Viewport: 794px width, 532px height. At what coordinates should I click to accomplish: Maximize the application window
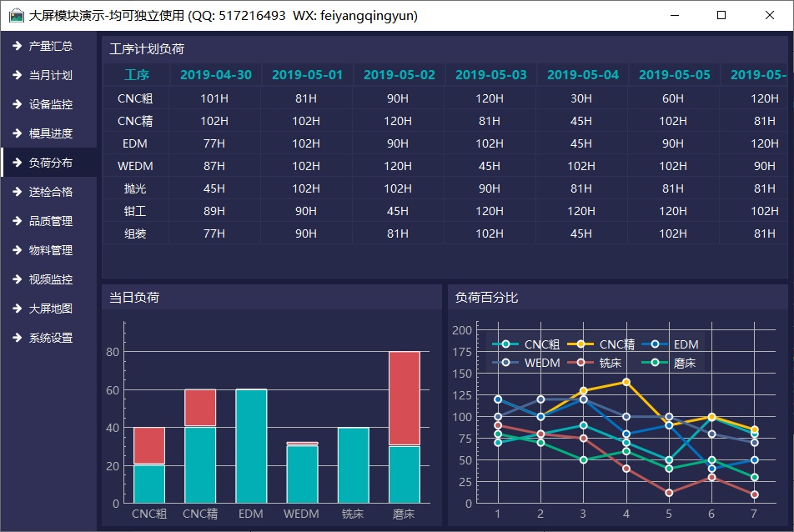[721, 16]
